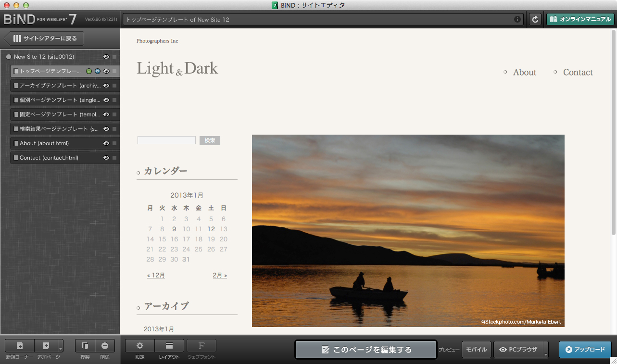The image size is (617, 364).
Task: Click the レイアウト (layout) icon
Action: pos(169,346)
